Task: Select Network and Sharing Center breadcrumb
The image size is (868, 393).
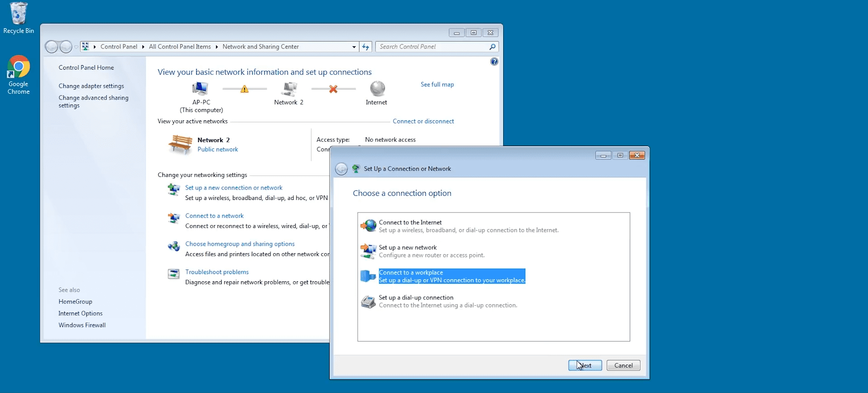Action: point(260,47)
